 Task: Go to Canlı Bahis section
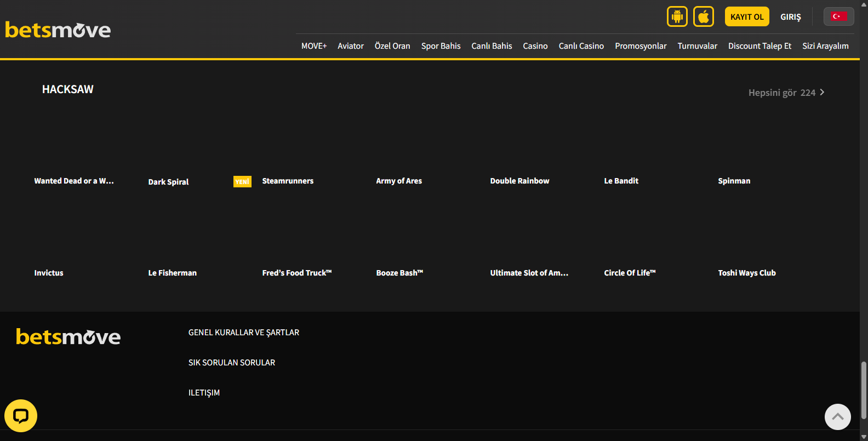pos(492,46)
